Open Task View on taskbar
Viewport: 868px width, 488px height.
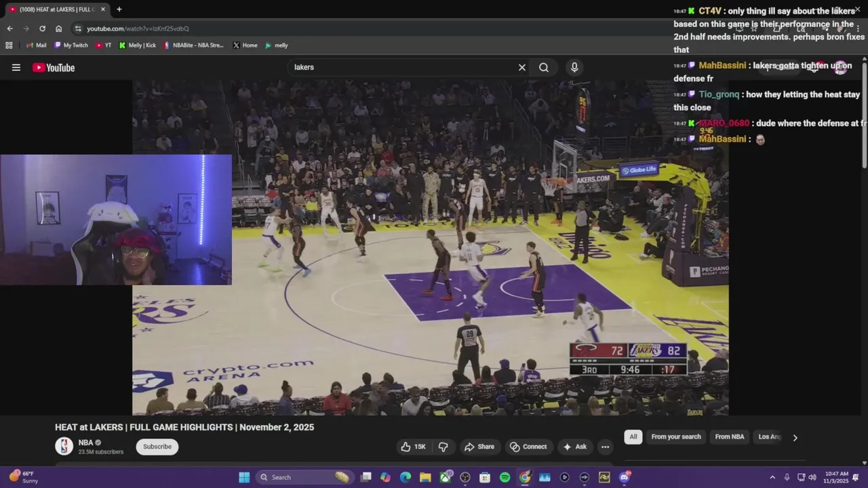tap(366, 477)
